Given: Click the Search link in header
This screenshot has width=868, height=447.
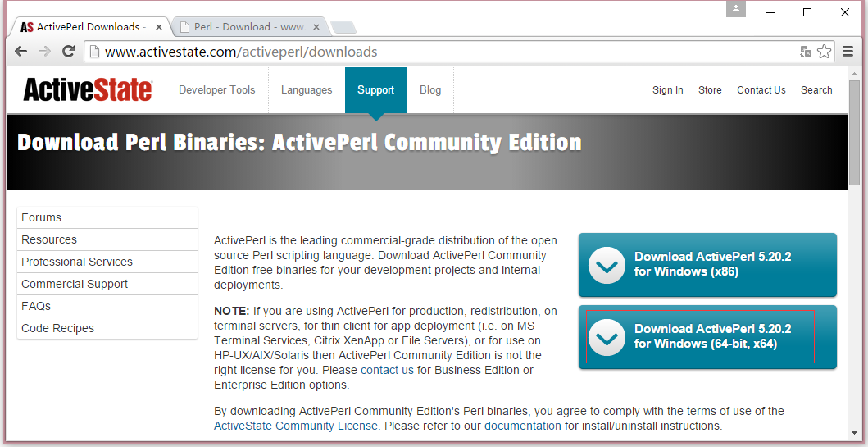Looking at the screenshot, I should pyautogui.click(x=816, y=89).
